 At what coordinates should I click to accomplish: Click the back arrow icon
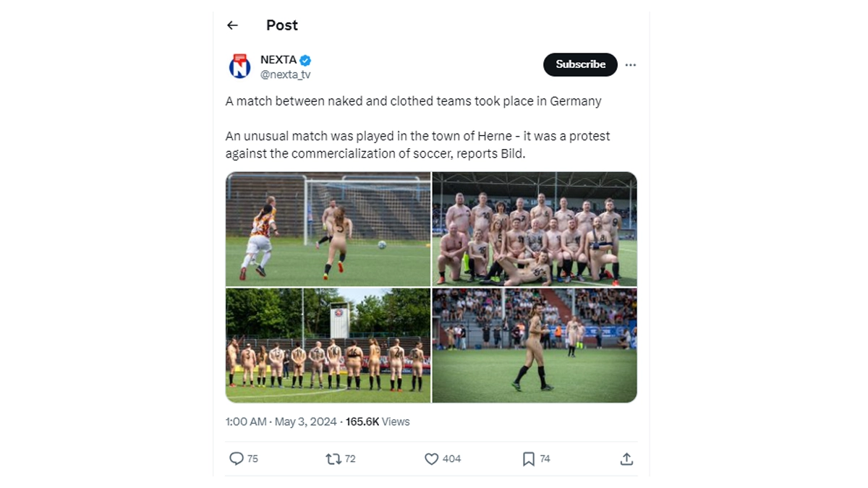pyautogui.click(x=232, y=25)
